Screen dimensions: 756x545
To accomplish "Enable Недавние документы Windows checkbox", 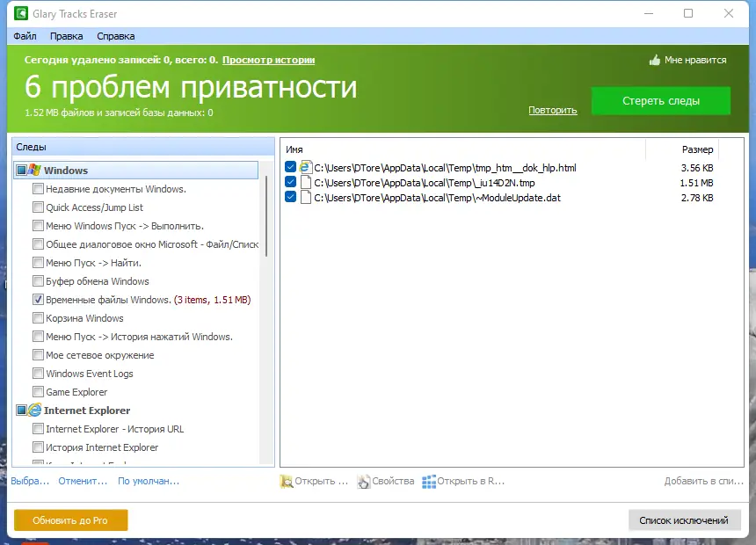I will point(38,189).
